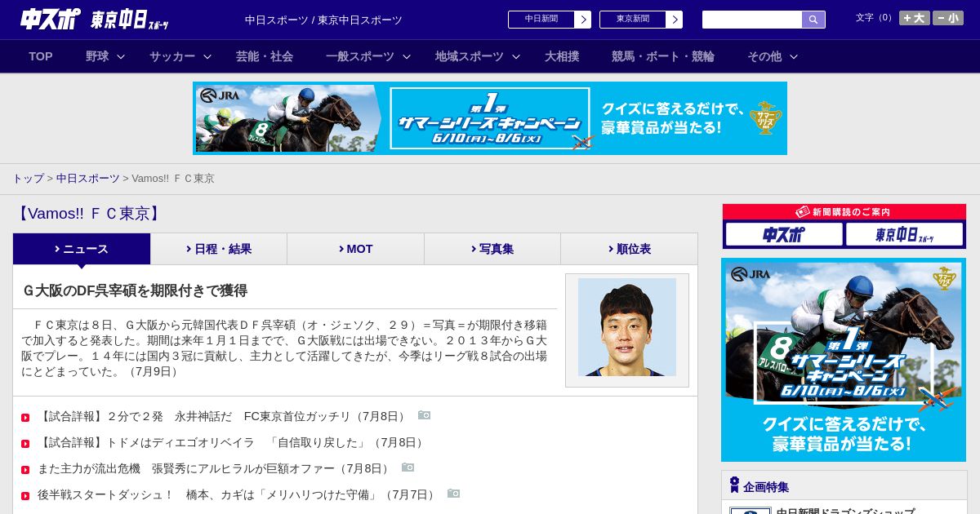The image size is (980, 514).
Task: Open the サッカー navigation menu
Action: click(x=172, y=56)
